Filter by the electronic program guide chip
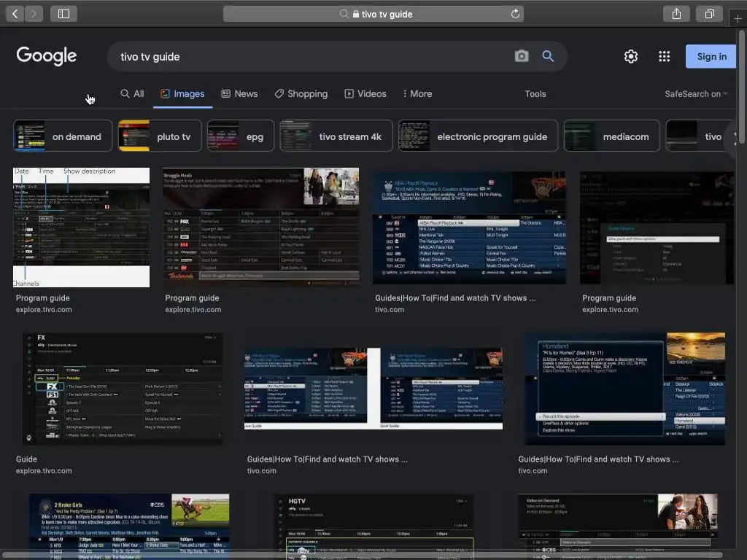The width and height of the screenshot is (747, 560). point(479,136)
